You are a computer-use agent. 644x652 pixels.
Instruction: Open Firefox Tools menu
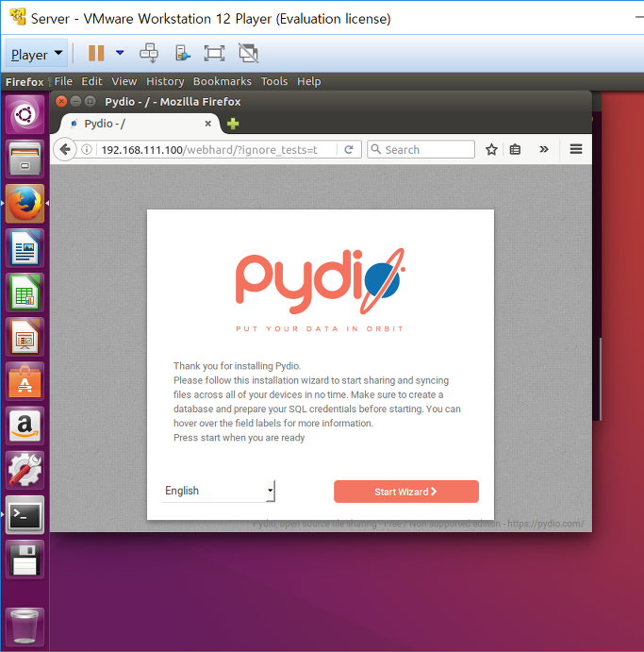pyautogui.click(x=274, y=81)
